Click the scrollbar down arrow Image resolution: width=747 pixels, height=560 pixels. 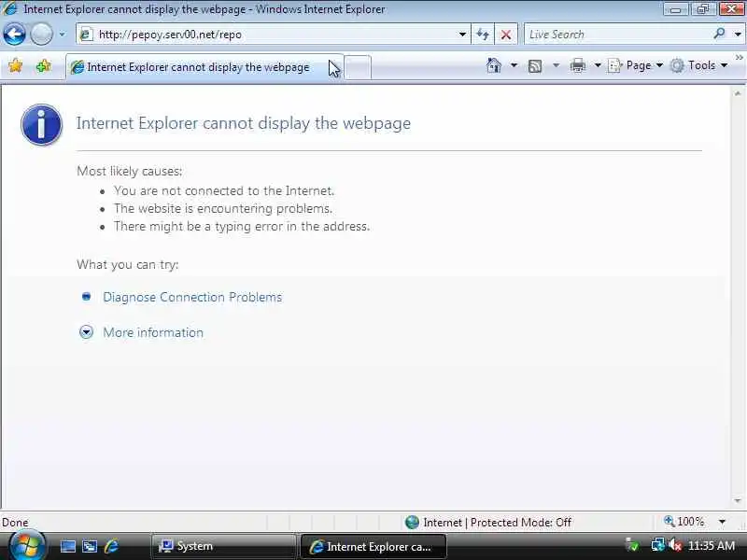738,500
